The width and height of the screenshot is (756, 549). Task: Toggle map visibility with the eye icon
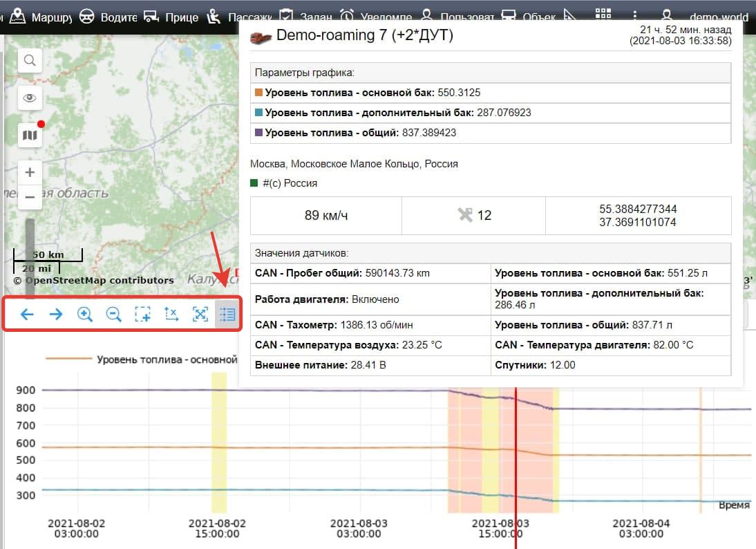pos(30,98)
